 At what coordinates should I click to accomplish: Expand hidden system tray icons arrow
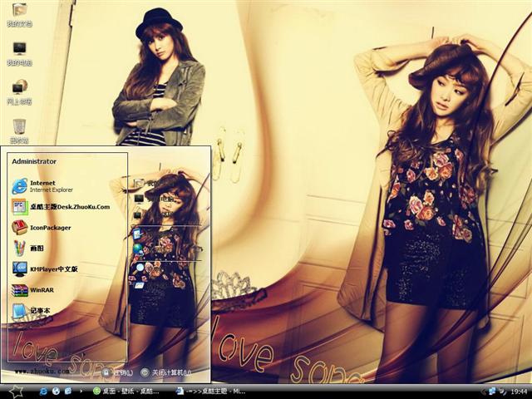(483, 392)
